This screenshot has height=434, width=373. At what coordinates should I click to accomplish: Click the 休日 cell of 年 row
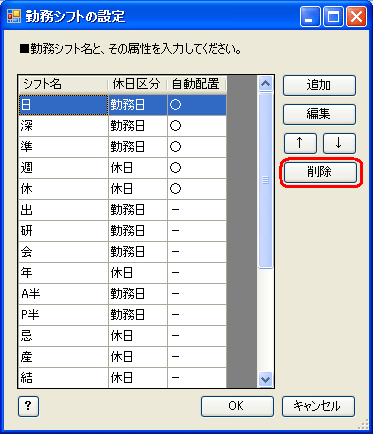coord(138,273)
